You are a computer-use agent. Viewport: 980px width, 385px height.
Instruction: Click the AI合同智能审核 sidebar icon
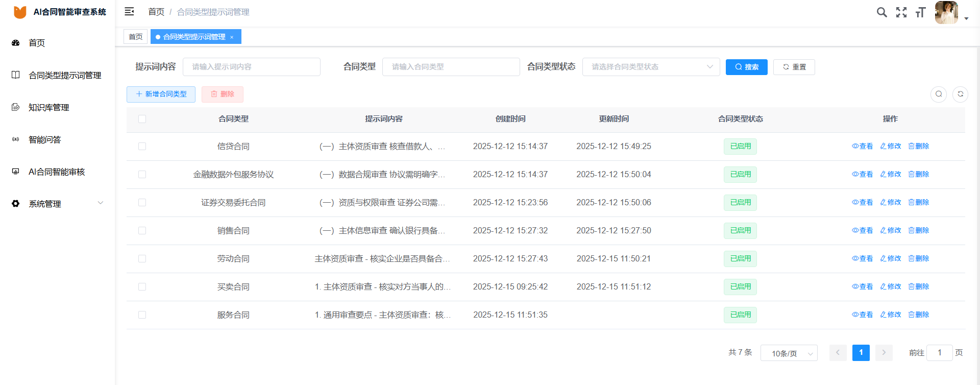coord(16,172)
